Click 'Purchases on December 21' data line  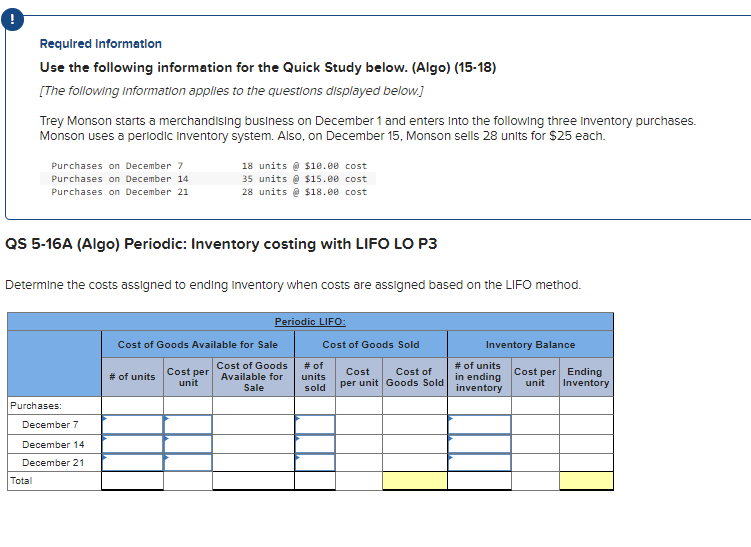209,192
